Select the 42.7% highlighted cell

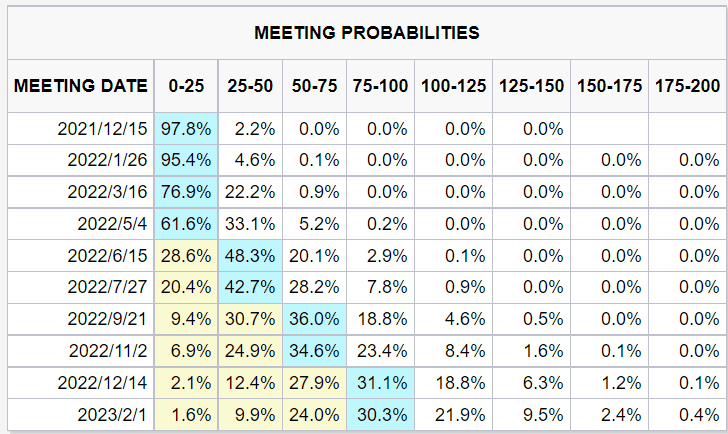coord(248,287)
